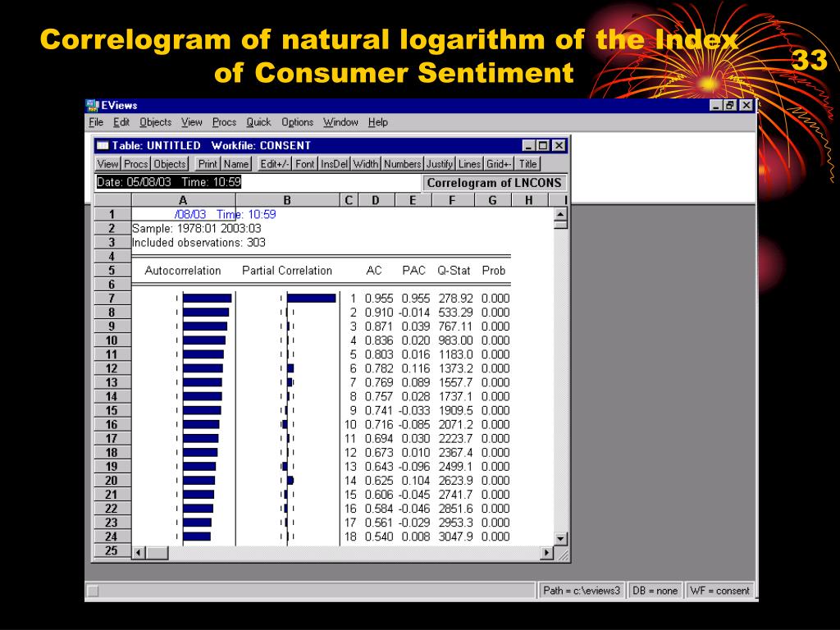Select row 12 header
Viewport: 840px width, 630px height.
coord(112,368)
